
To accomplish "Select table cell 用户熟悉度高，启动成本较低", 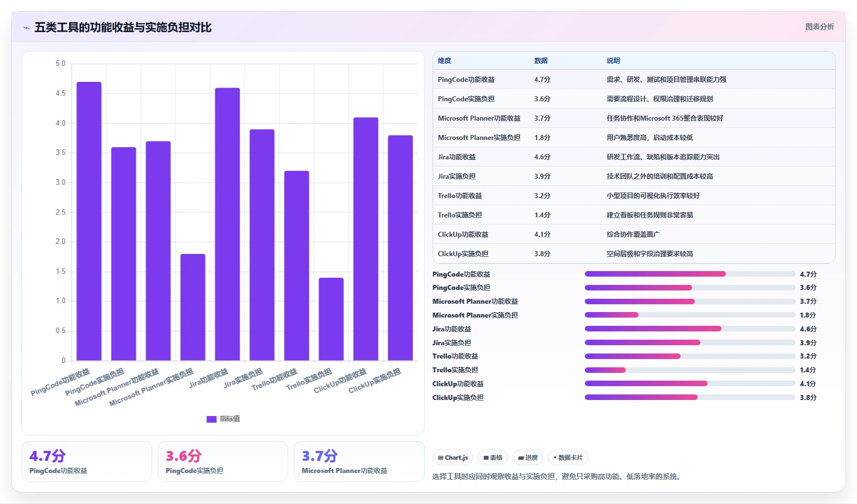I will pos(650,138).
